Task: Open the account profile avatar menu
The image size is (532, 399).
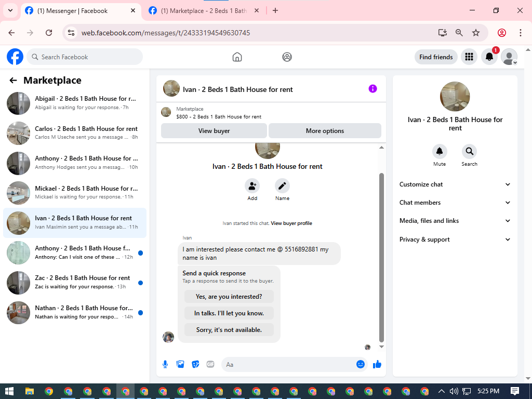Action: tap(509, 57)
